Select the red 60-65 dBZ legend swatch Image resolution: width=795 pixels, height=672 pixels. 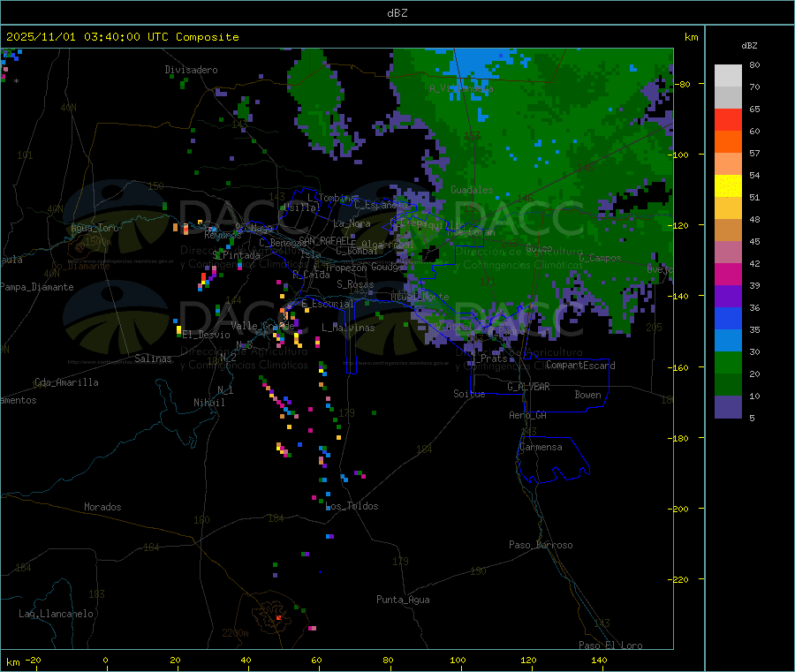728,119
